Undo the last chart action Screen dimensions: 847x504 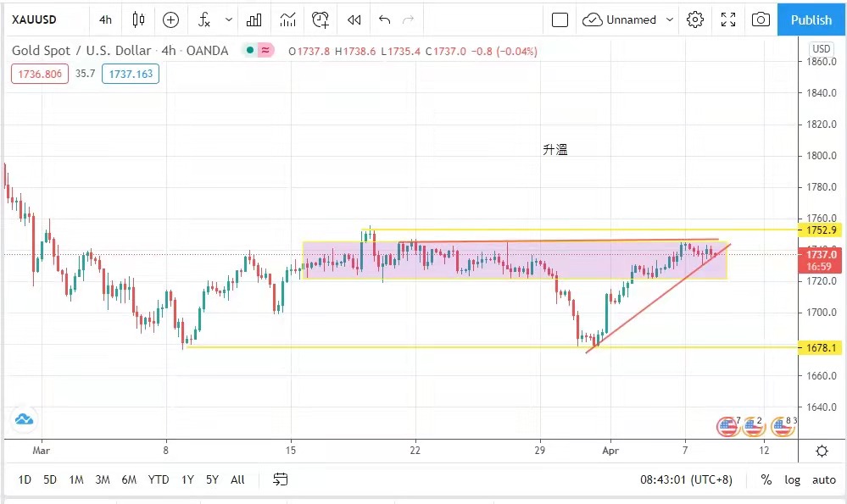click(x=385, y=19)
